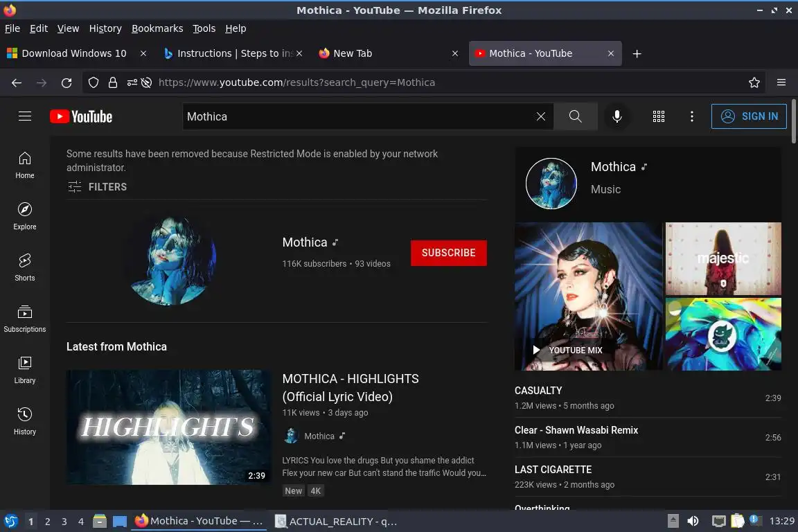Screen dimensions: 798x532
Task: Click the padlock site security icon
Action: (x=112, y=82)
